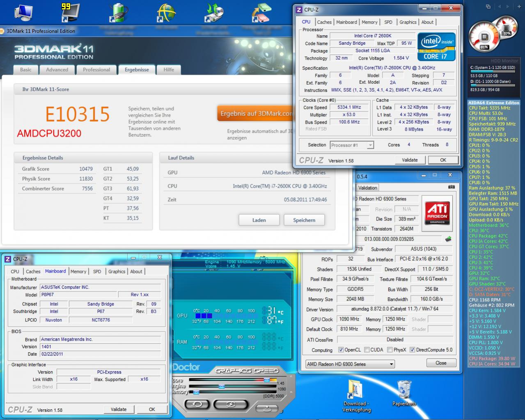Open the About tab in upper CPU-Z window
Image resolution: width=525 pixels, height=420 pixels.
coord(427,22)
